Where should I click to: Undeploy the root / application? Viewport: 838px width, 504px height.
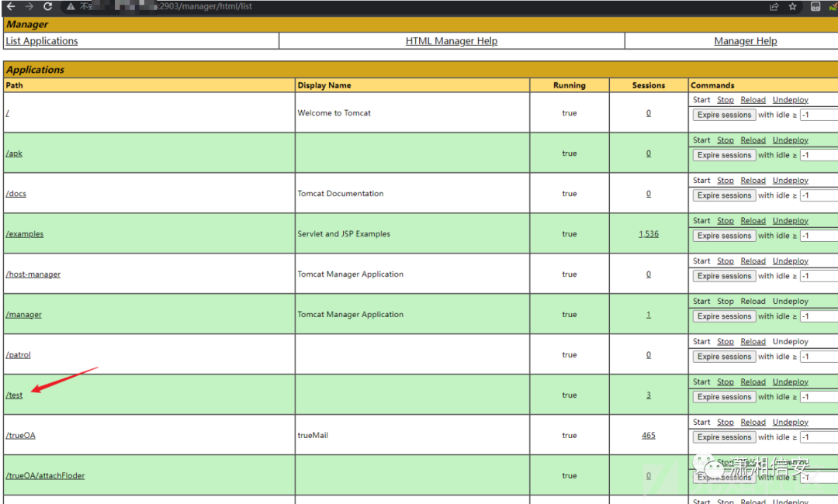791,100
